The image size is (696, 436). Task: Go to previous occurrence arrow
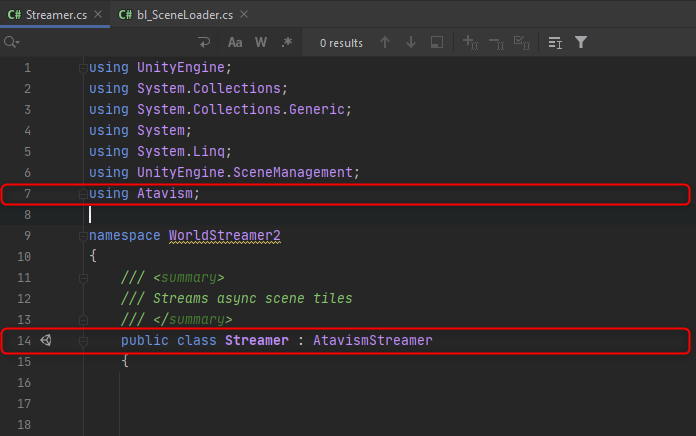[385, 43]
